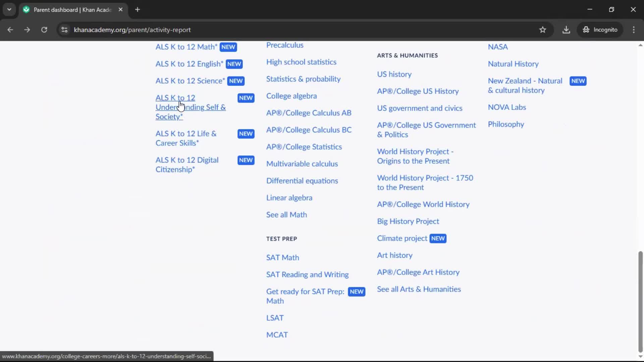Open Get ready for SAT Prep: Math
The width and height of the screenshot is (644, 362).
coord(306,296)
